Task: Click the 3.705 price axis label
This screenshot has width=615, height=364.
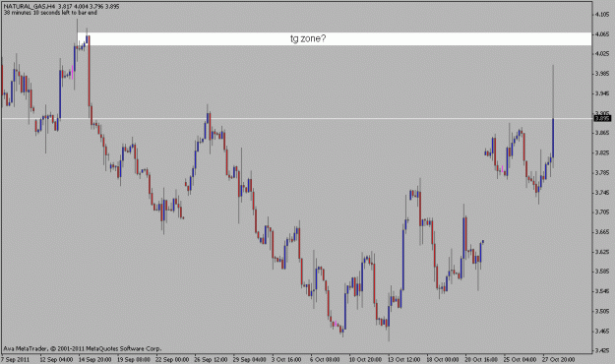Action: (602, 212)
